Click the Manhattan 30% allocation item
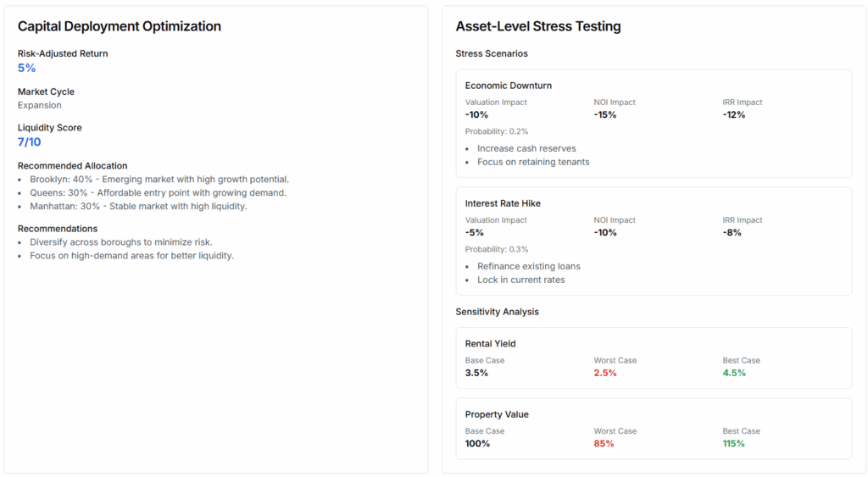 (x=138, y=206)
